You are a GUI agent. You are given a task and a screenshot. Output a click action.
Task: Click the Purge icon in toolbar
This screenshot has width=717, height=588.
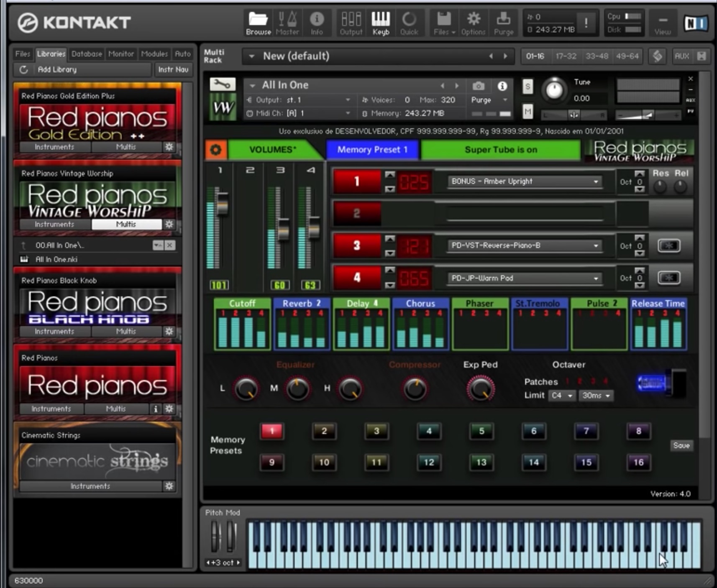[503, 23]
